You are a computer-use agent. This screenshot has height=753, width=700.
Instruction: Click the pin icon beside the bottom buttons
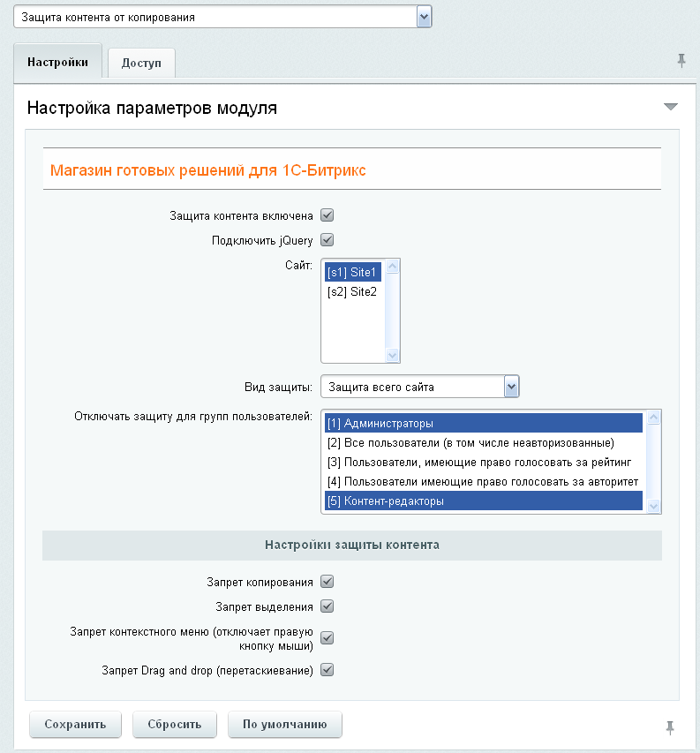[x=670, y=727]
